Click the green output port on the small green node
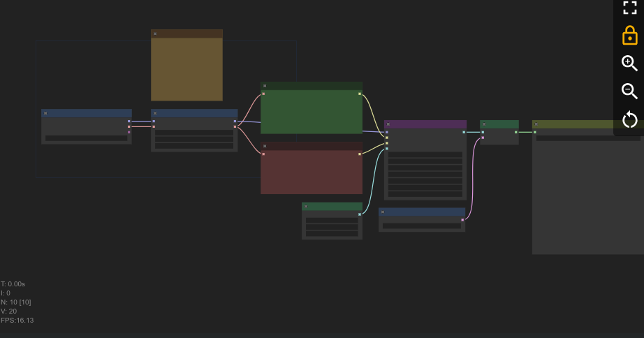Image resolution: width=644 pixels, height=338 pixels. pos(516,132)
